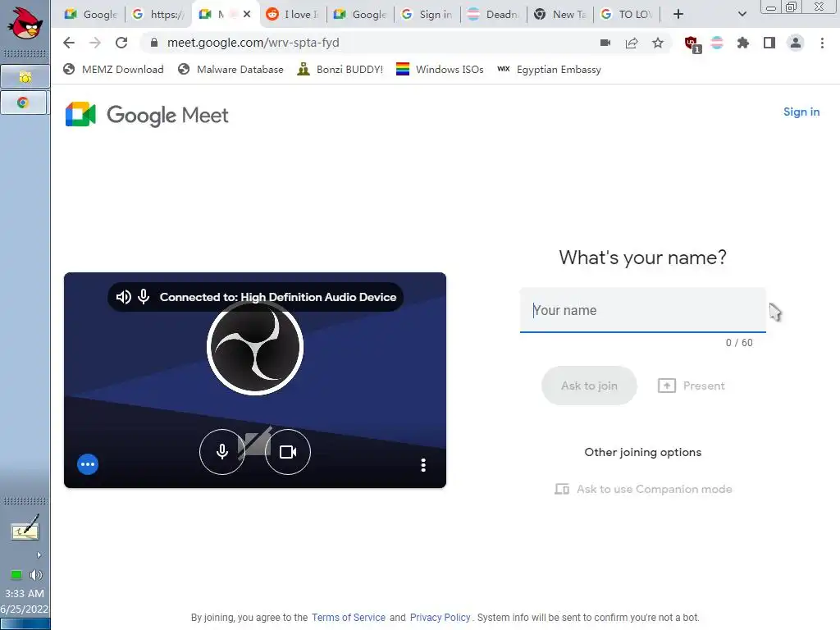
Task: Click the Ask to join button
Action: pyautogui.click(x=589, y=386)
